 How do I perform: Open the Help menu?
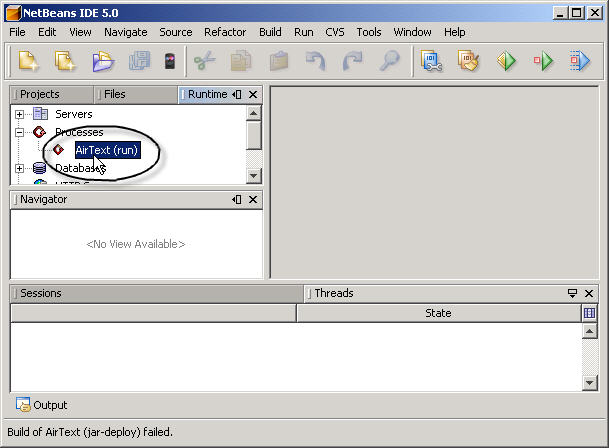pos(455,32)
